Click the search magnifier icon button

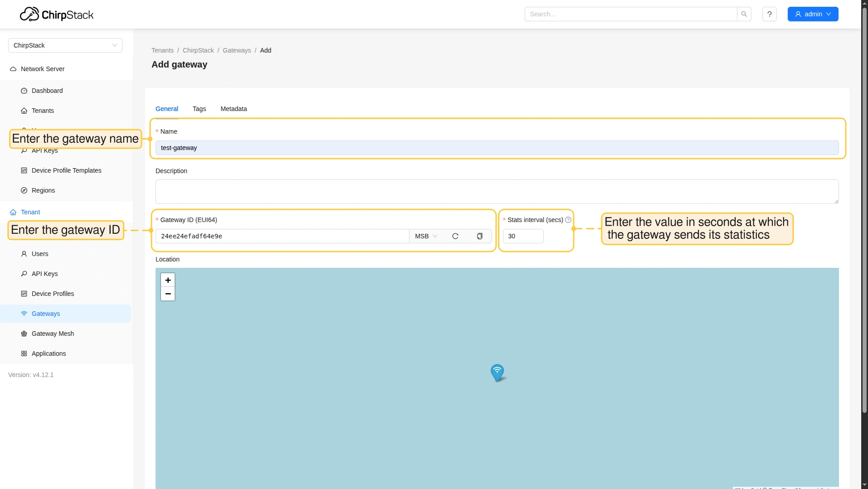[x=744, y=14]
